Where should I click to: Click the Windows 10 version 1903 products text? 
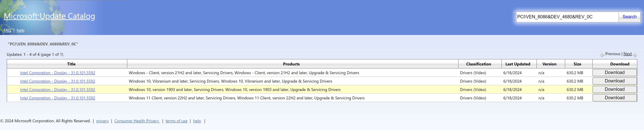[234, 90]
